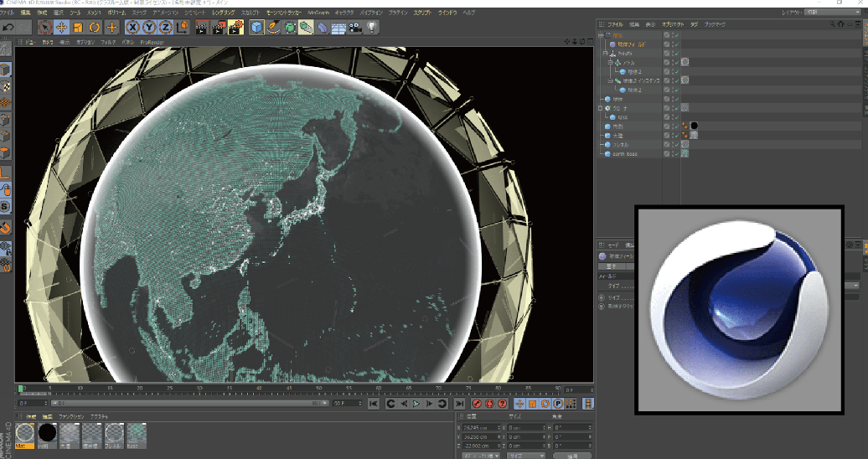868x459 pixels.
Task: Select the 球体フィールド object row
Action: [x=631, y=44]
